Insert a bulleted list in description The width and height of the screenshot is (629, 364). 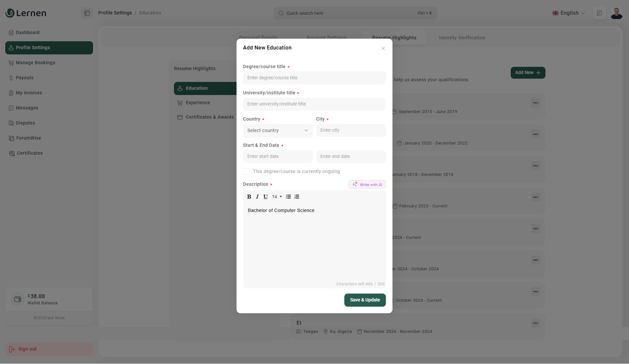(288, 197)
